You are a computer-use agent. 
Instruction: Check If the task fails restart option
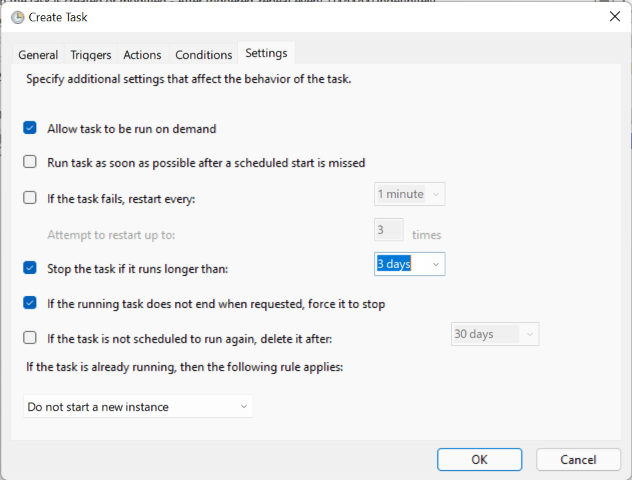pos(30,198)
